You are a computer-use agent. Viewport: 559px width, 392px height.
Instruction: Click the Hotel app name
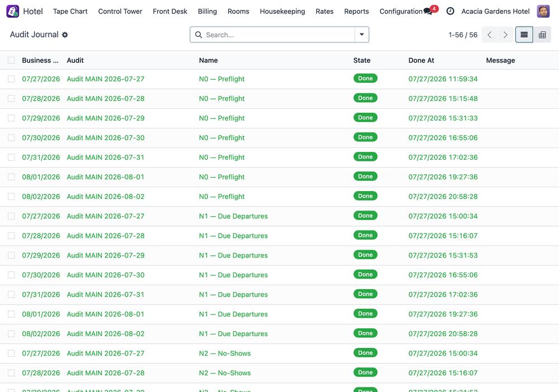coord(33,11)
